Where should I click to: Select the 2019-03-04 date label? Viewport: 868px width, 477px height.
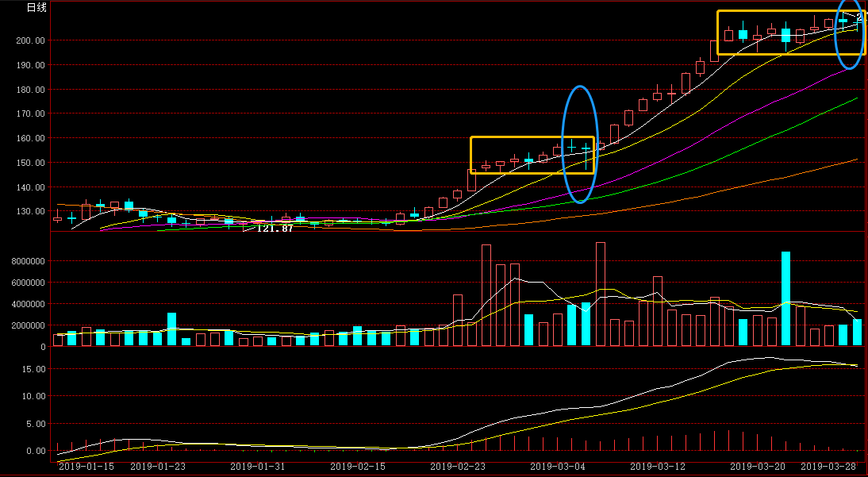(x=558, y=467)
